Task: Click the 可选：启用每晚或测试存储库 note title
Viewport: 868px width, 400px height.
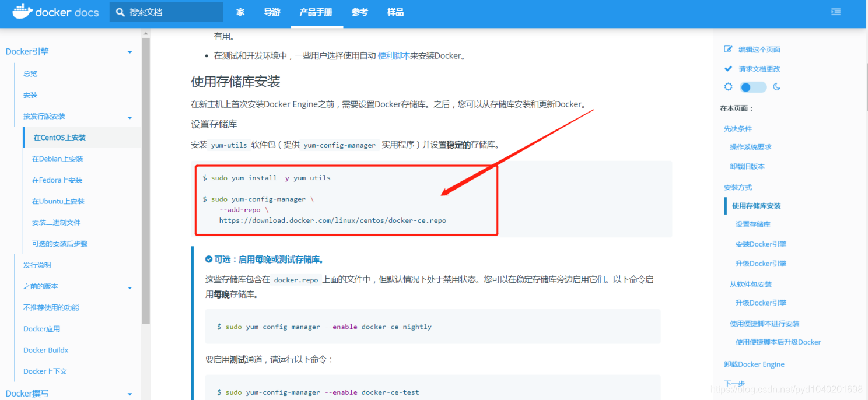Action: 268,259
